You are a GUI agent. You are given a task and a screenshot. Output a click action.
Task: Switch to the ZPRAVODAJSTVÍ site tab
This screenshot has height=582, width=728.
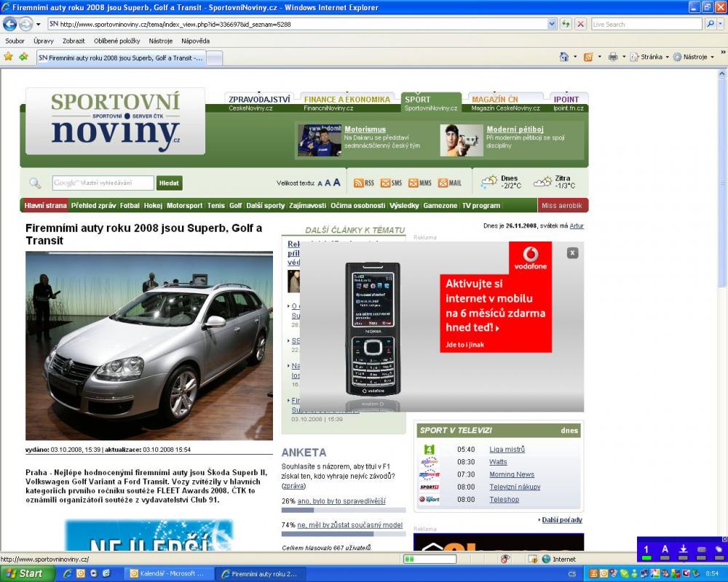pyautogui.click(x=259, y=99)
